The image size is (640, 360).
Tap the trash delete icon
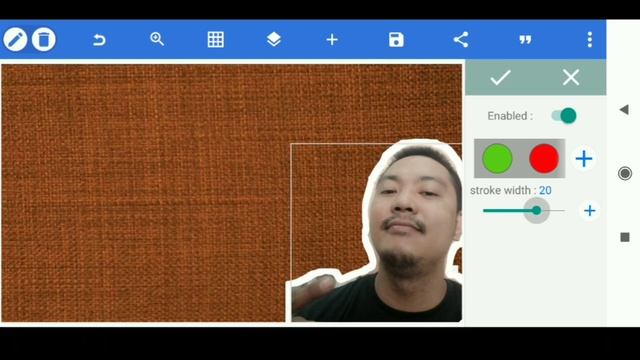click(x=44, y=40)
